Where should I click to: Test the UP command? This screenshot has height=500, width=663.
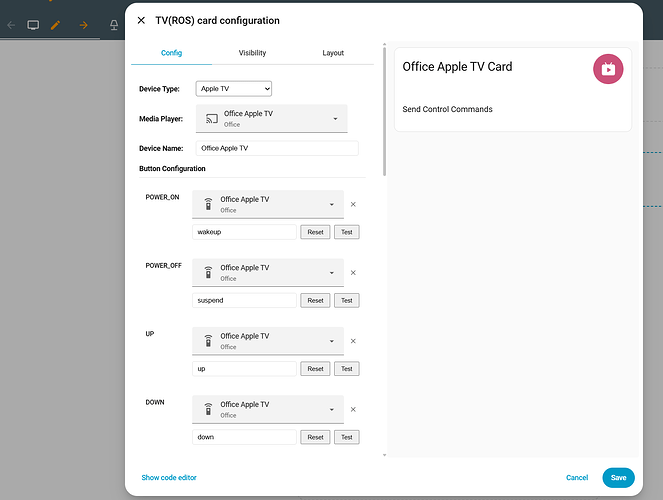347,369
